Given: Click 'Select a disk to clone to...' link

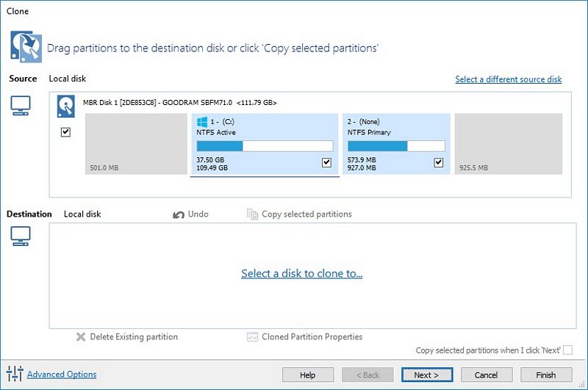Looking at the screenshot, I should [302, 273].
